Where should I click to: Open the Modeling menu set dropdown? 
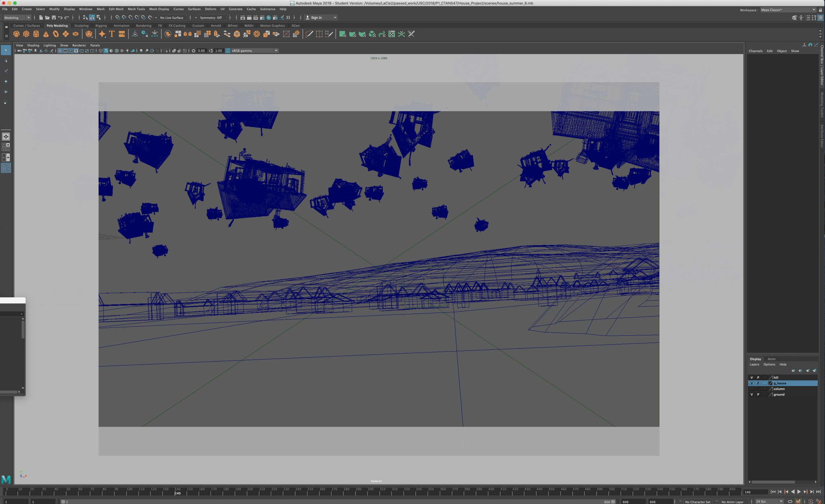pyautogui.click(x=17, y=17)
